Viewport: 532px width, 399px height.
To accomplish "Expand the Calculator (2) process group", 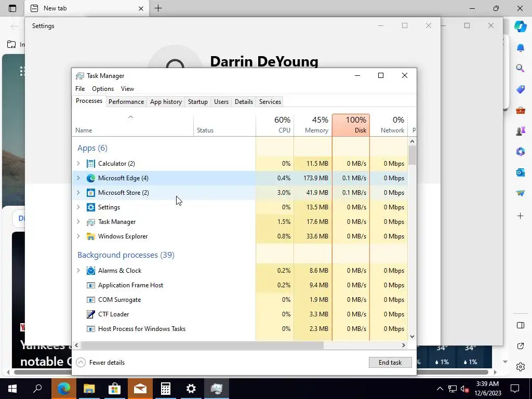I will (78, 164).
